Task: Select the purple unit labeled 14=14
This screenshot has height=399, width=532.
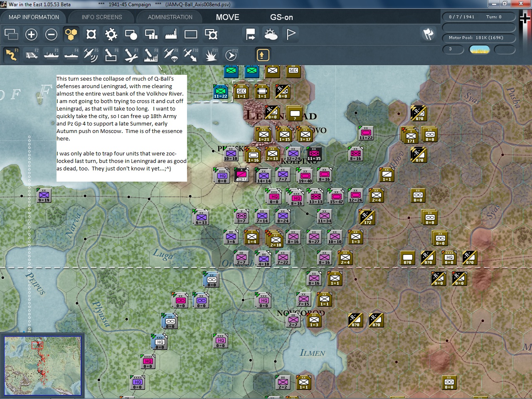Action: [264, 176]
